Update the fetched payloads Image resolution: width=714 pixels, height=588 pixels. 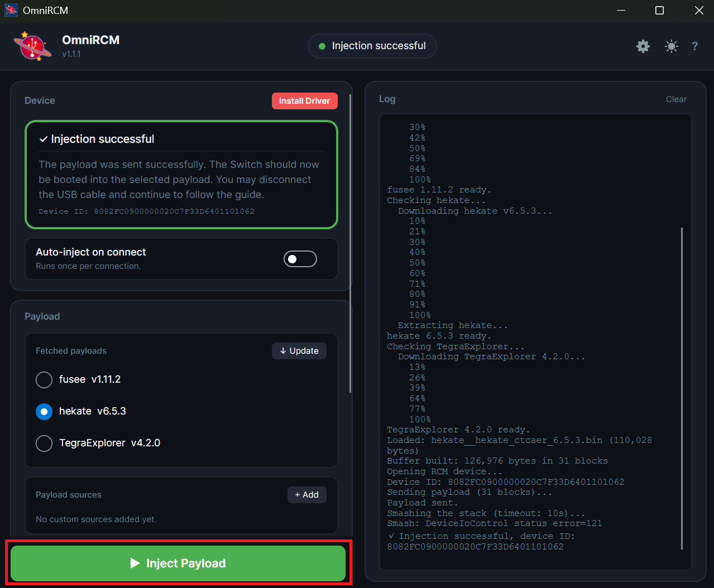[x=299, y=351]
